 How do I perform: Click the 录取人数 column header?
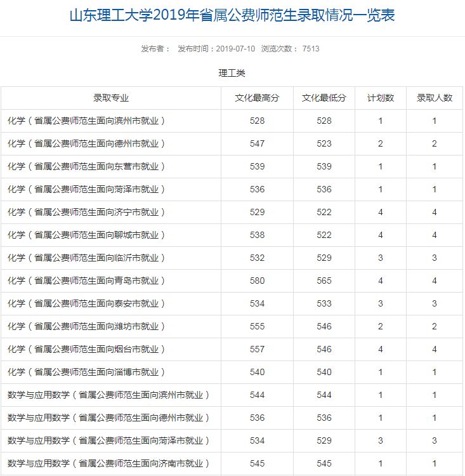(435, 98)
